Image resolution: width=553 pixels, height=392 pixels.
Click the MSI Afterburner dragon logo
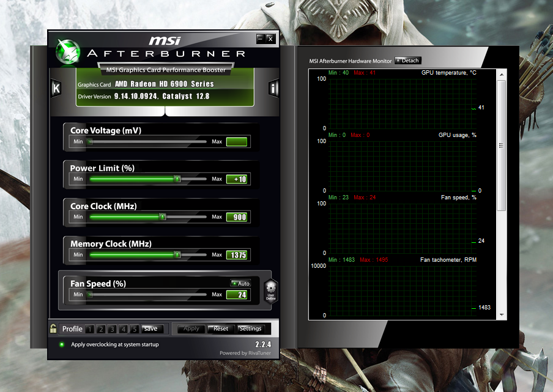coord(68,52)
